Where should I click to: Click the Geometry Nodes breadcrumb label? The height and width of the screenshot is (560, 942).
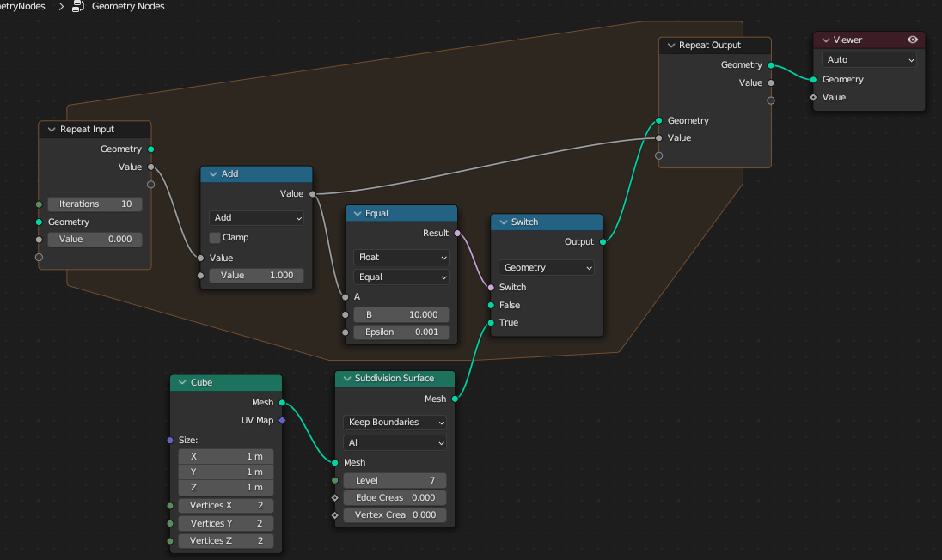[128, 6]
